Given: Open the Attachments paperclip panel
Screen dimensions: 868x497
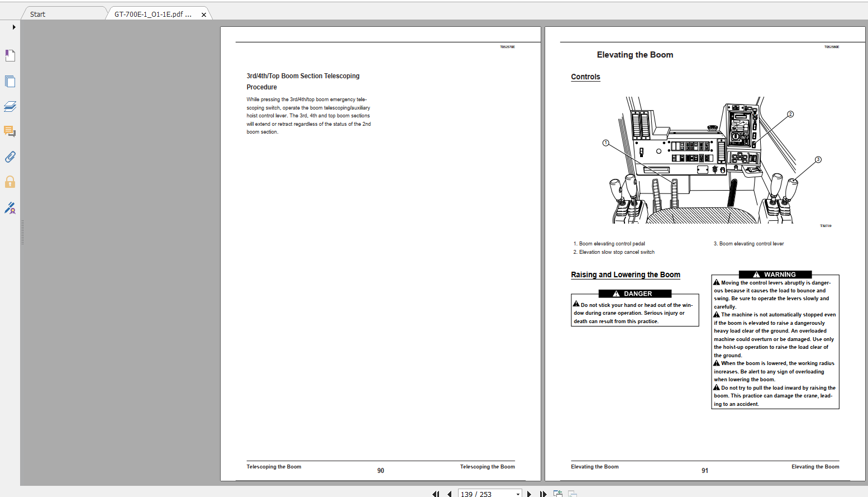Looking at the screenshot, I should 10,157.
